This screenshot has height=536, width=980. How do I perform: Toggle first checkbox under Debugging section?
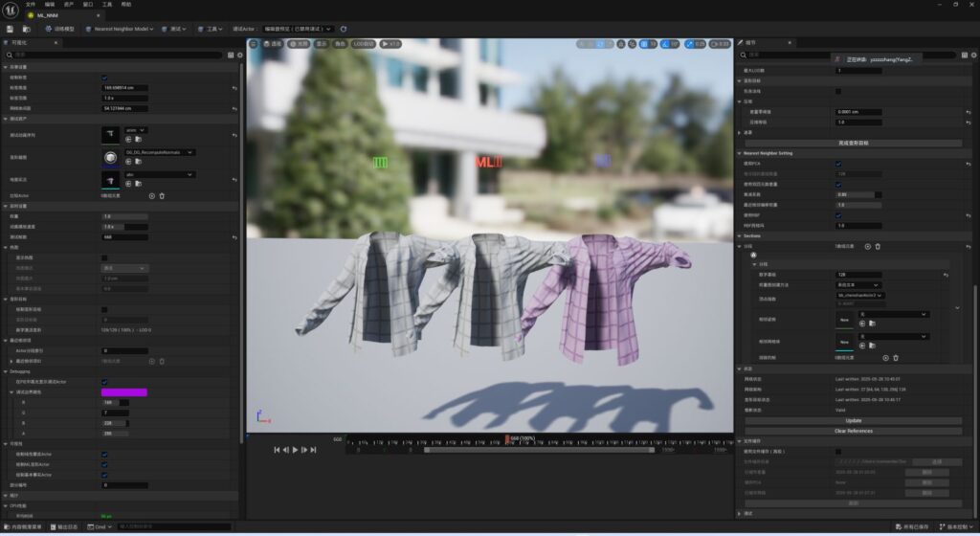(104, 382)
